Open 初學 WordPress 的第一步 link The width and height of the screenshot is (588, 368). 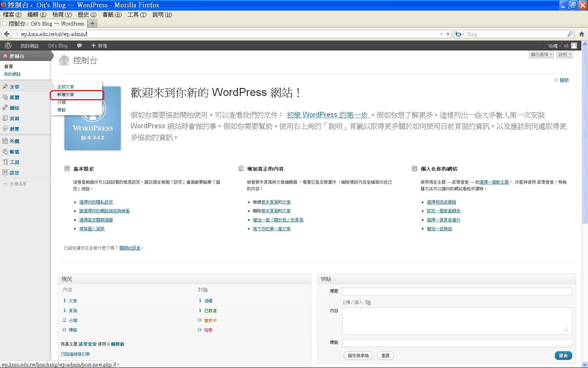(x=328, y=115)
